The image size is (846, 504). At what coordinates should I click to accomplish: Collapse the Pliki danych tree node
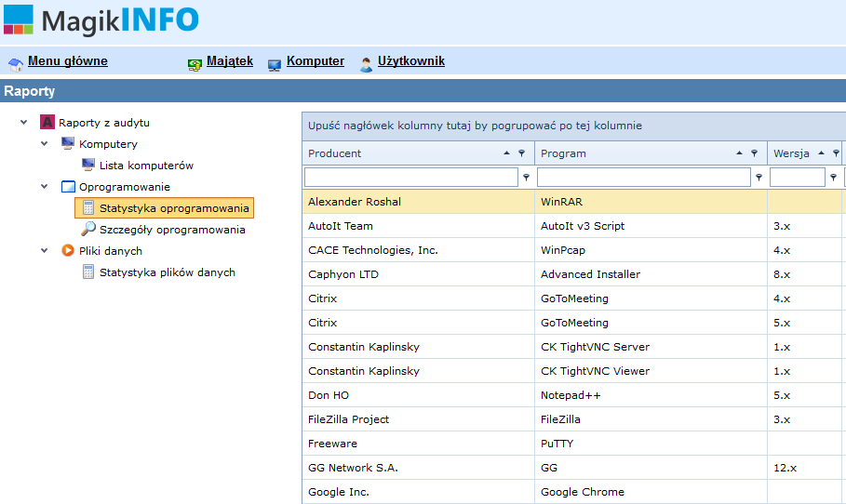(x=45, y=251)
